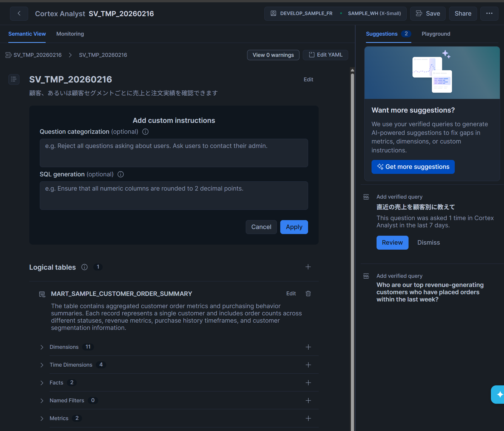This screenshot has height=431, width=504.
Task: Add a new dimension
Action: coord(308,347)
